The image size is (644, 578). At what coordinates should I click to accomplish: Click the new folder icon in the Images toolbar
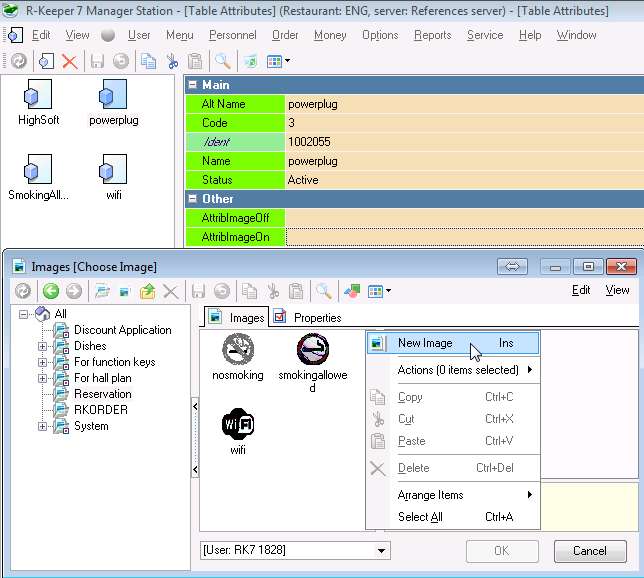click(102, 291)
